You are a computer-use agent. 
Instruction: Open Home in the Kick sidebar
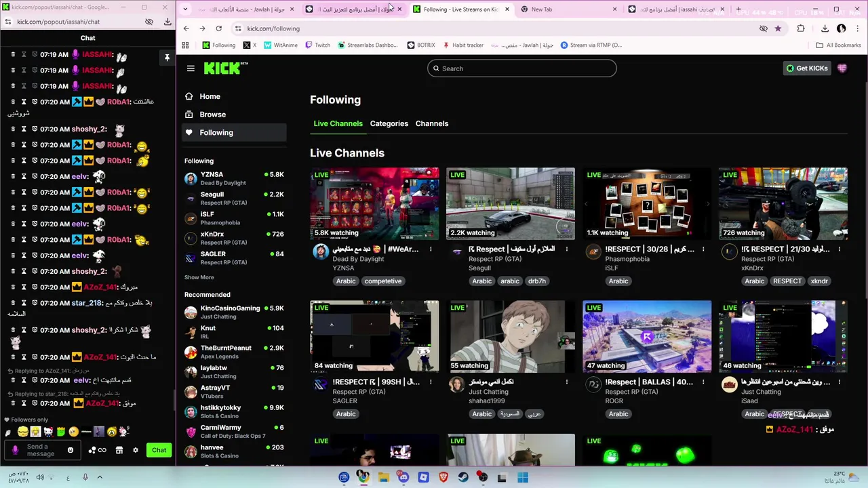point(234,96)
